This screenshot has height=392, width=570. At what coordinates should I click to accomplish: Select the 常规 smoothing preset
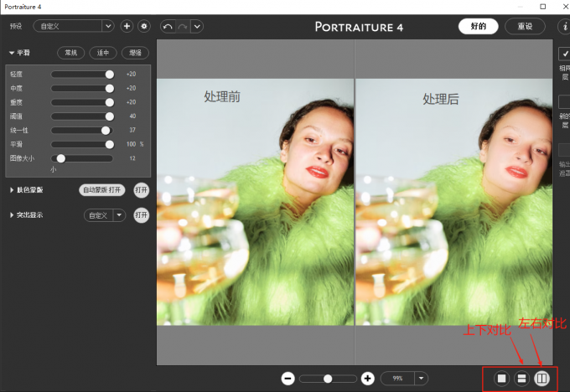coord(72,53)
